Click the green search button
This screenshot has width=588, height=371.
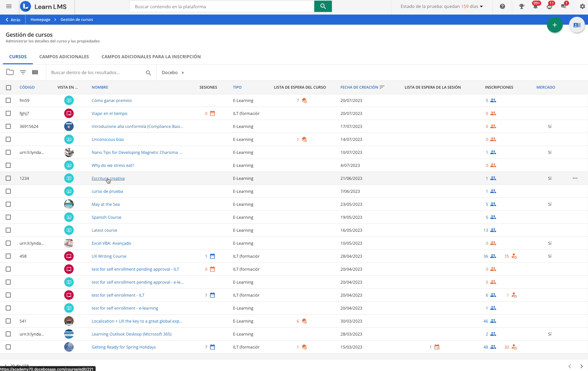[323, 6]
